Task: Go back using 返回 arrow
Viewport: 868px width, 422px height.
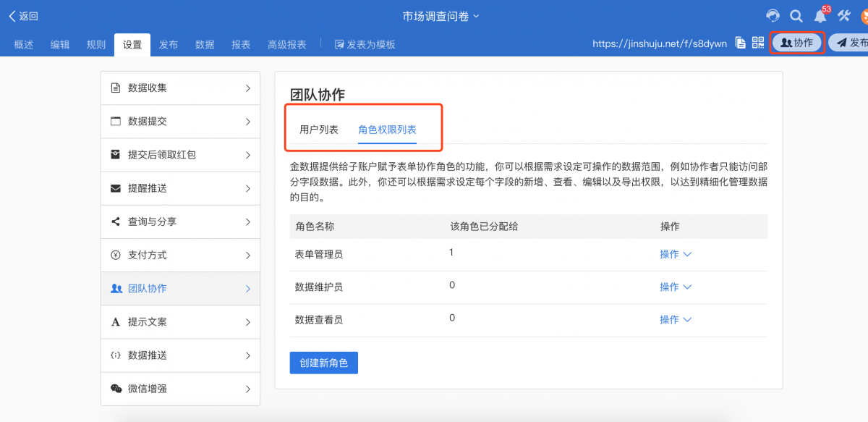Action: [23, 16]
